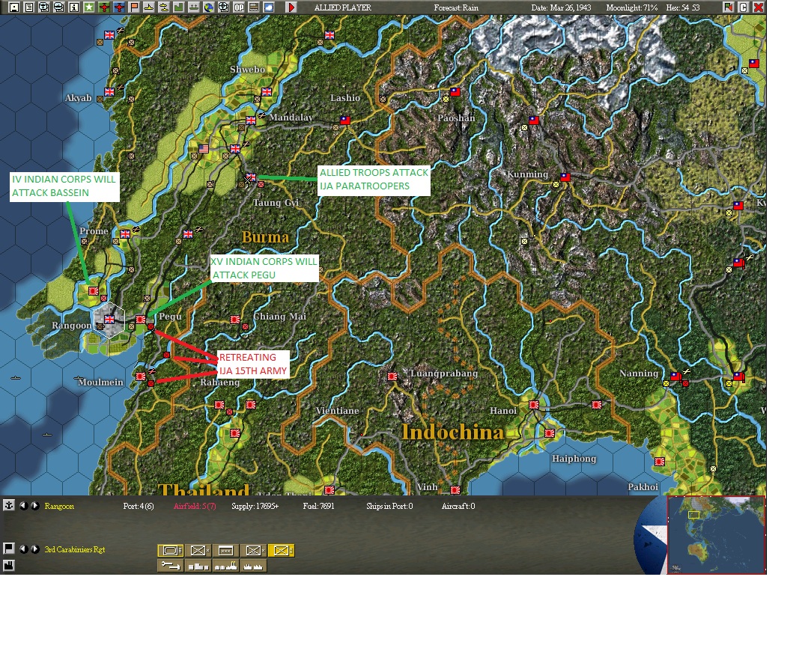The image size is (811, 672).
Task: Click the factory icon in bottom-left panel
Action: coord(9,566)
